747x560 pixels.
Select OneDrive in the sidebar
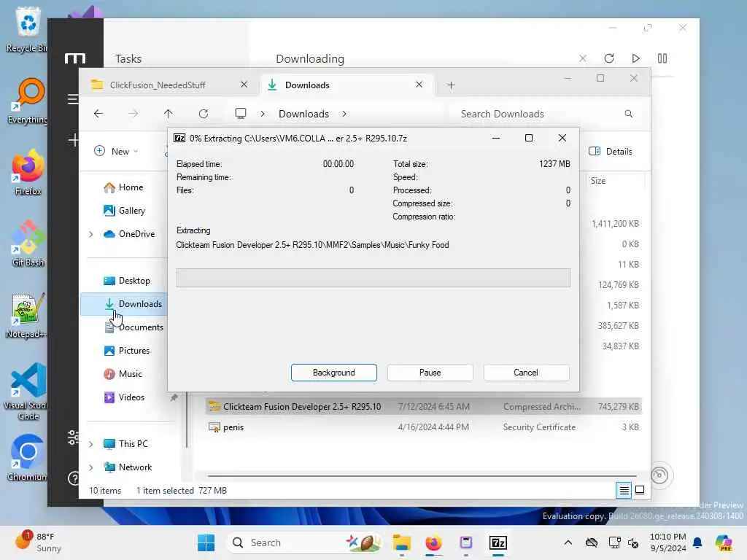pyautogui.click(x=129, y=234)
